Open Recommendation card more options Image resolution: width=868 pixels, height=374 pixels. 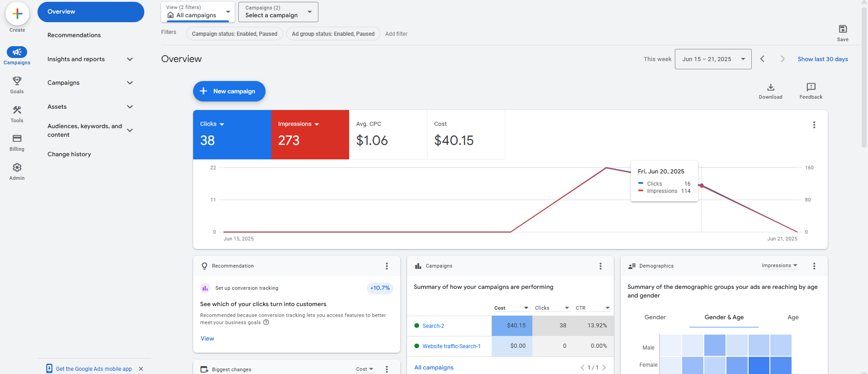click(x=387, y=266)
